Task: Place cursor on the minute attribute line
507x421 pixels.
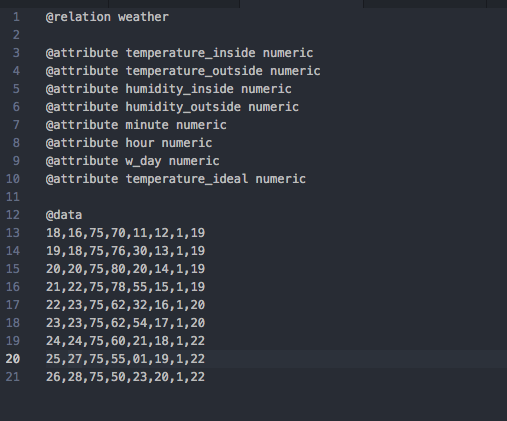Action: (x=136, y=125)
